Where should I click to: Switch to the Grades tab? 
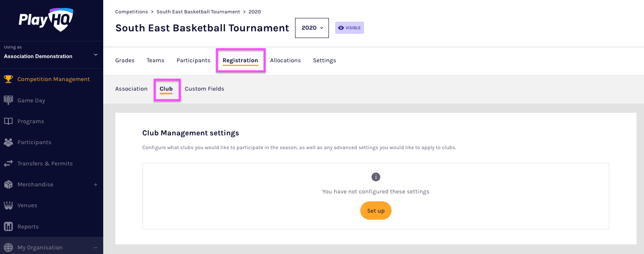point(125,60)
